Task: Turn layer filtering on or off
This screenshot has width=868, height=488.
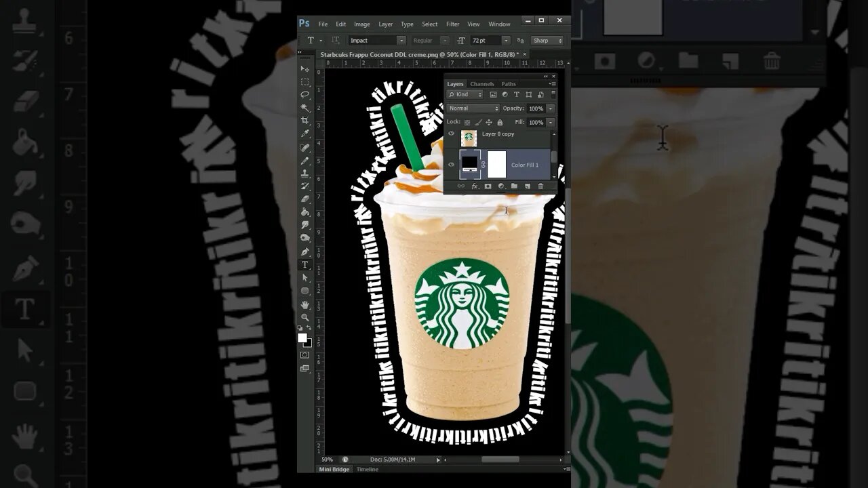Action: (553, 94)
